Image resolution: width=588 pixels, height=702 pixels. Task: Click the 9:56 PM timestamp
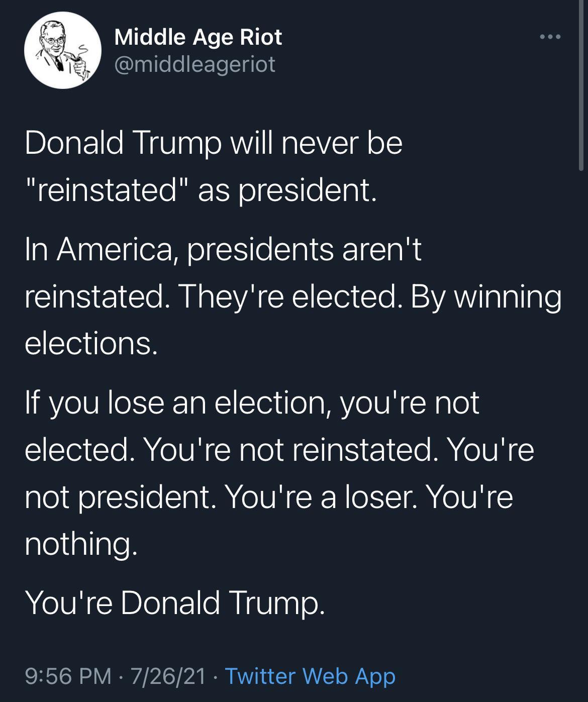click(x=68, y=676)
